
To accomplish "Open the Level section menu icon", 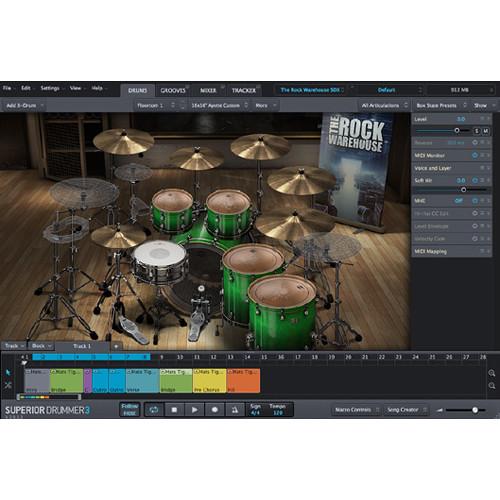I will tap(482, 119).
